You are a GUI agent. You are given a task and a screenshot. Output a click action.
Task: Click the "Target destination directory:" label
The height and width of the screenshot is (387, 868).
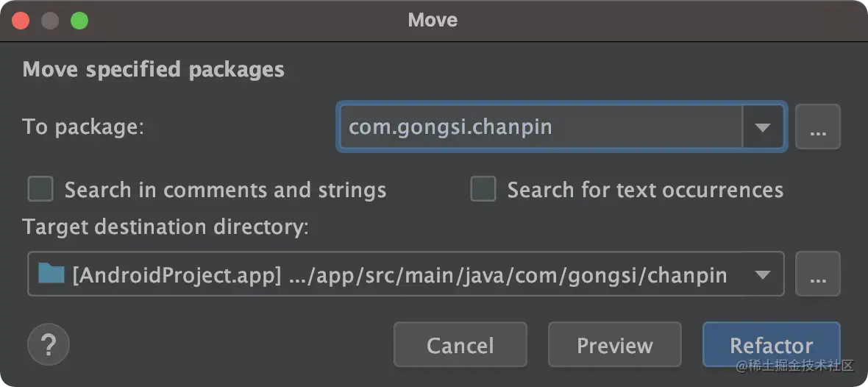[166, 227]
